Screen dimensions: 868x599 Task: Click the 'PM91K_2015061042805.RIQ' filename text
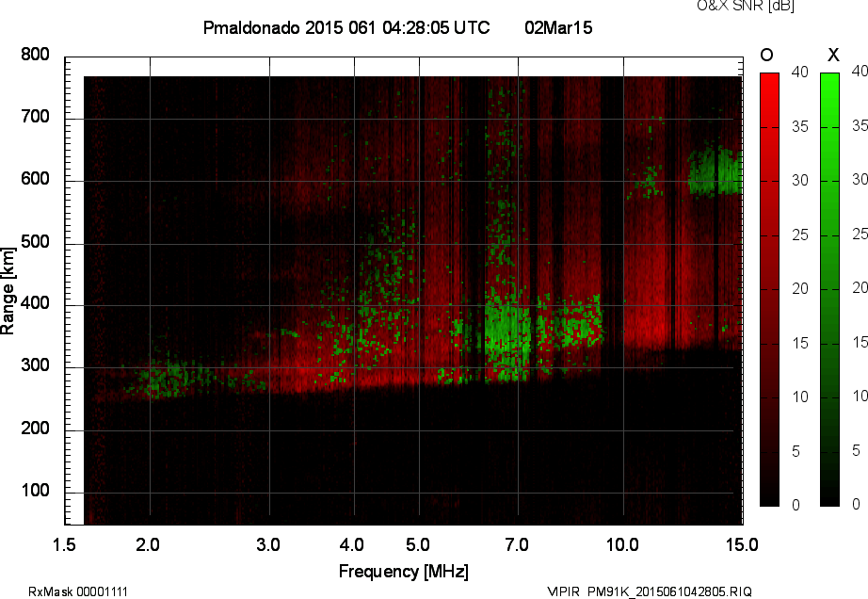[x=669, y=591]
